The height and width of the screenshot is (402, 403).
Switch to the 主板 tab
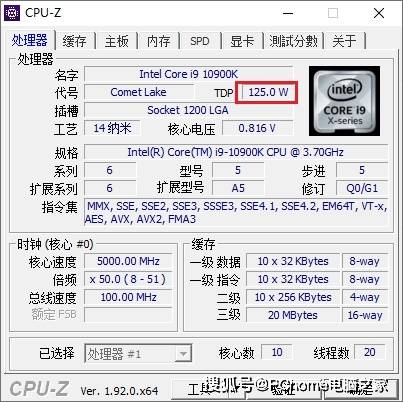point(117,41)
